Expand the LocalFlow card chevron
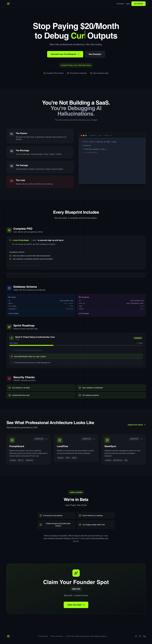The image size is (152, 644). [94, 439]
